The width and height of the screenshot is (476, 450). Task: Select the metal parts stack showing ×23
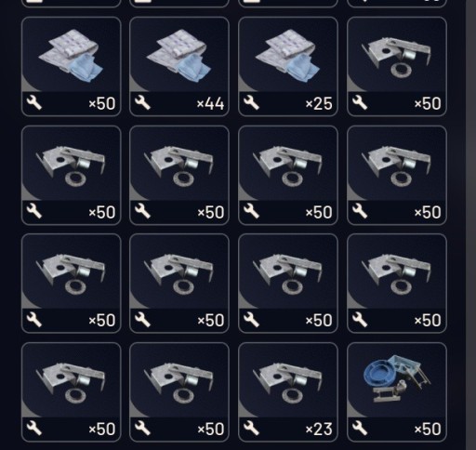288,392
